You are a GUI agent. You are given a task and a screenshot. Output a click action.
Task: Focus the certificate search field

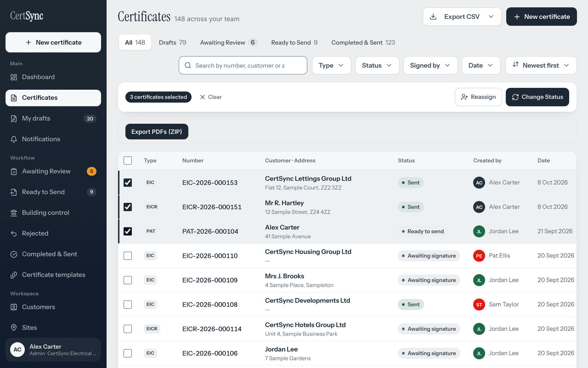tap(243, 66)
